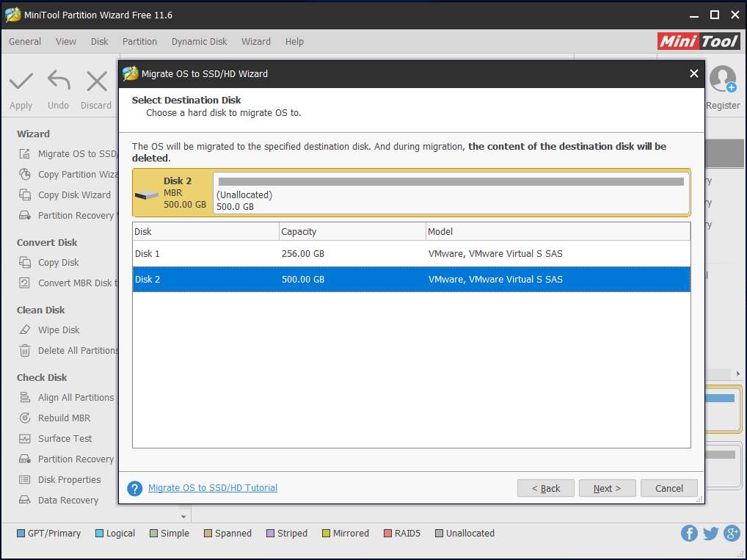Click the Undo arrow icon

pyautogui.click(x=59, y=81)
